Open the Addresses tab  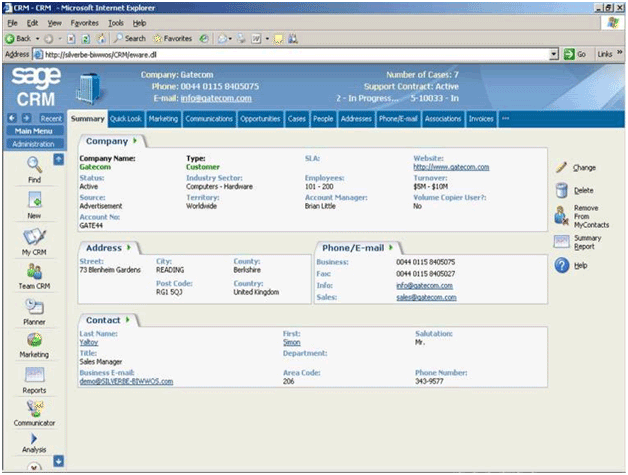coord(356,119)
